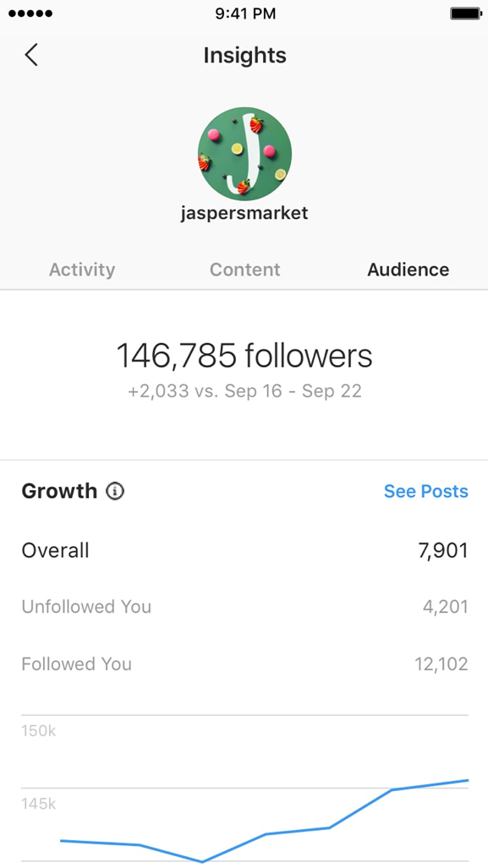Tap the Insights page title
This screenshot has width=488, height=868.
click(x=244, y=55)
